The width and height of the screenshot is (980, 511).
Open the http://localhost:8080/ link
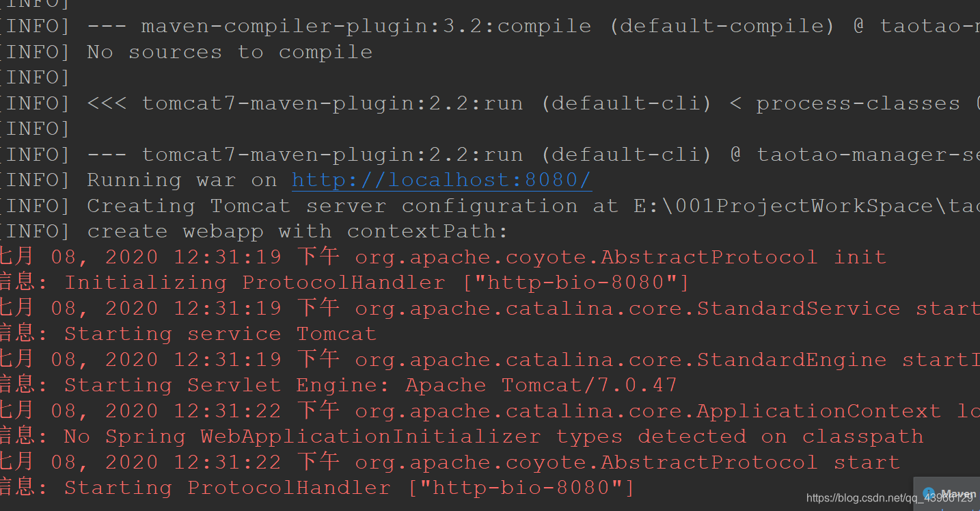click(x=441, y=180)
